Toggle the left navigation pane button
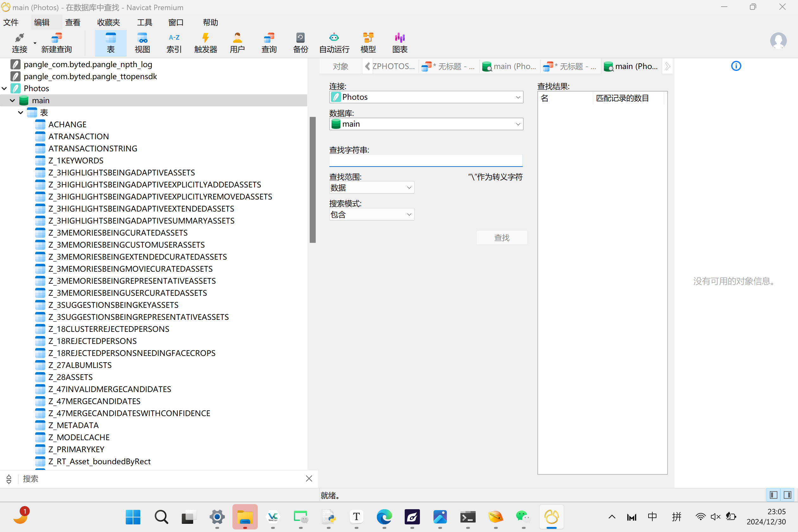 pos(774,495)
